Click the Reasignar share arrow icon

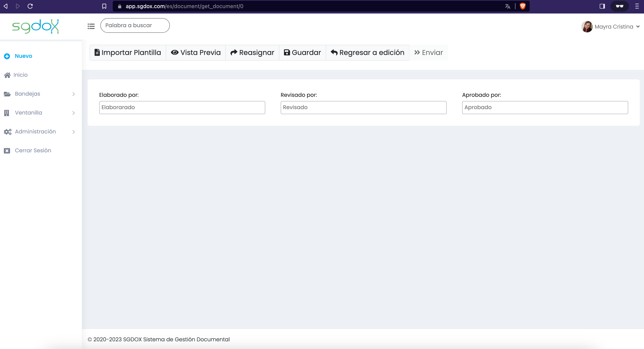click(234, 52)
